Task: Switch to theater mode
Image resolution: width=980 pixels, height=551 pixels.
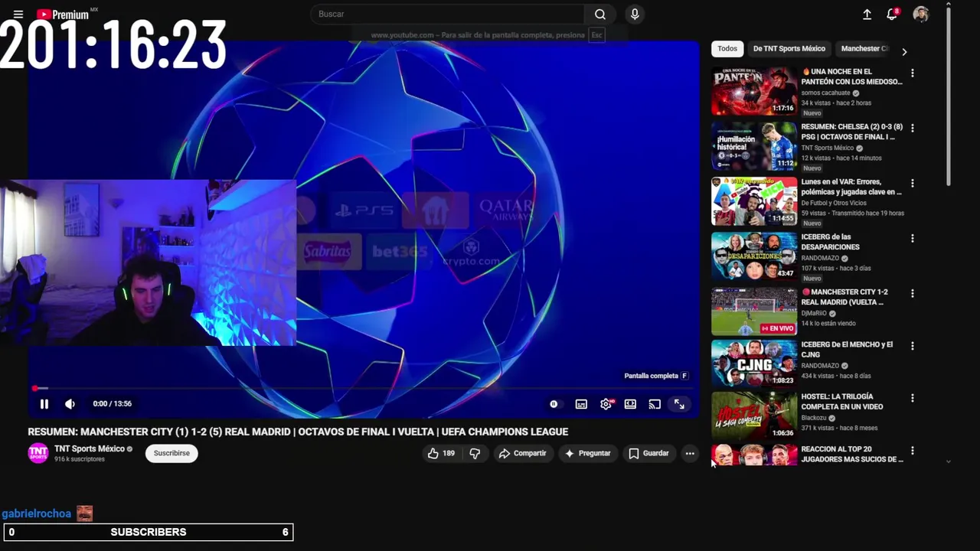Action: click(x=630, y=404)
